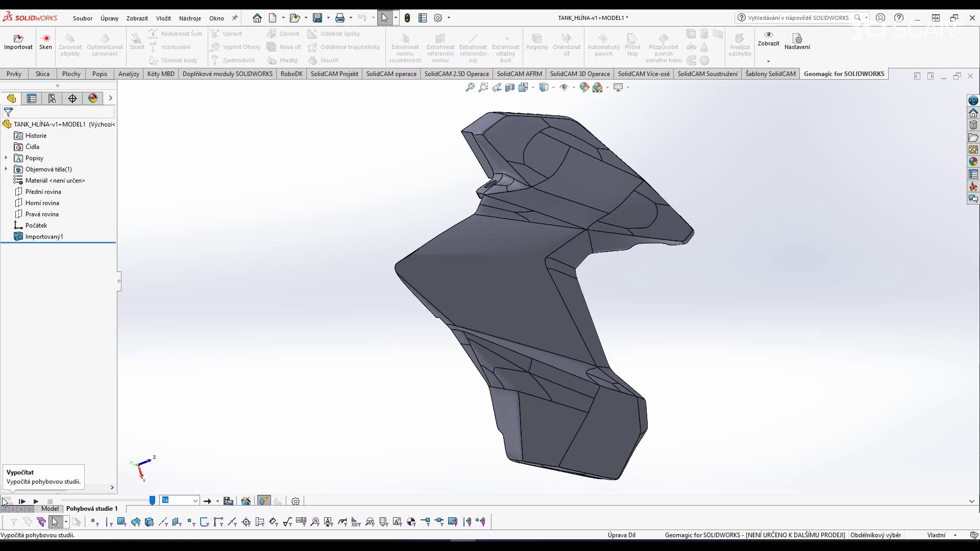Toggle the Zobrazit eye visibility button
This screenshot has height=551, width=980.
tap(768, 35)
